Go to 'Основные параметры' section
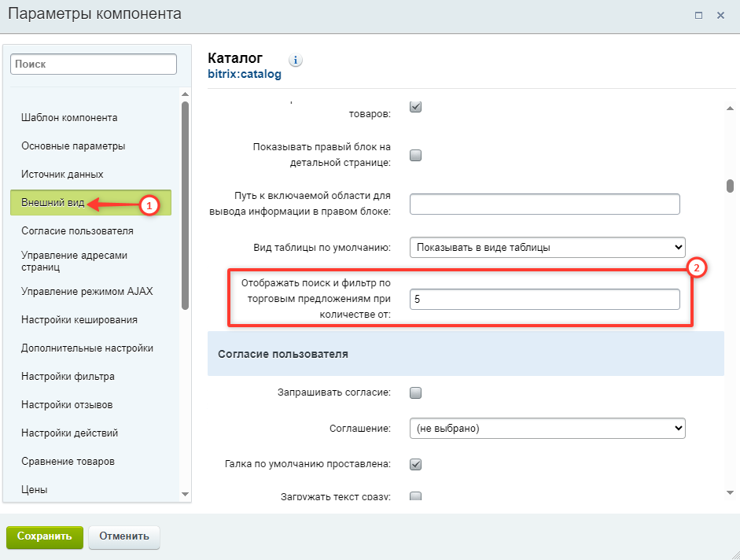Screen dimensions: 740x560 click(73, 146)
